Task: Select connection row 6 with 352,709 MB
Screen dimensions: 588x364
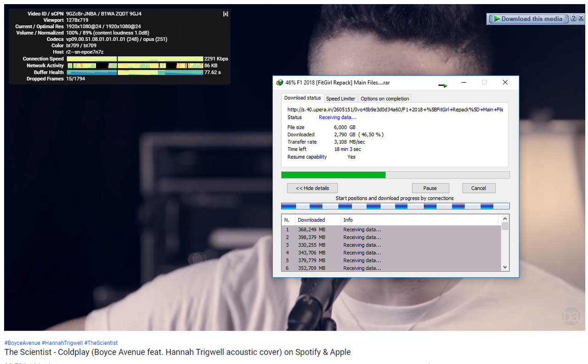Action: click(x=391, y=268)
